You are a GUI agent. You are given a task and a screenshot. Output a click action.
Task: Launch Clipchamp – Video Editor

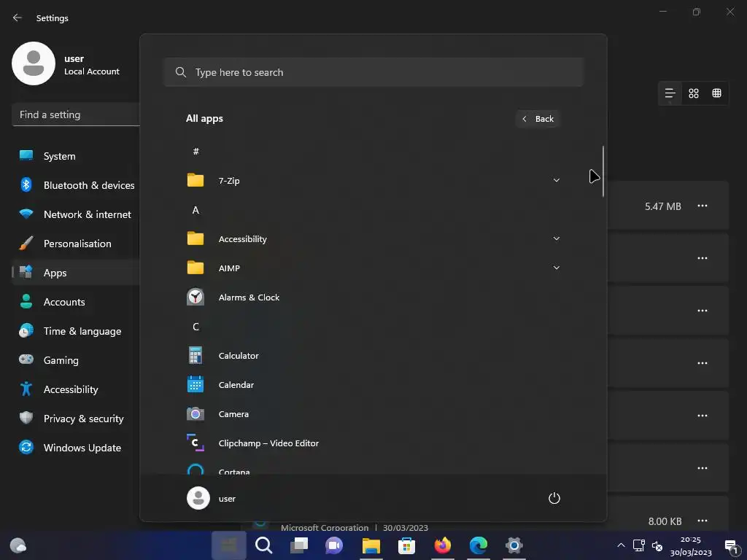coord(373,443)
